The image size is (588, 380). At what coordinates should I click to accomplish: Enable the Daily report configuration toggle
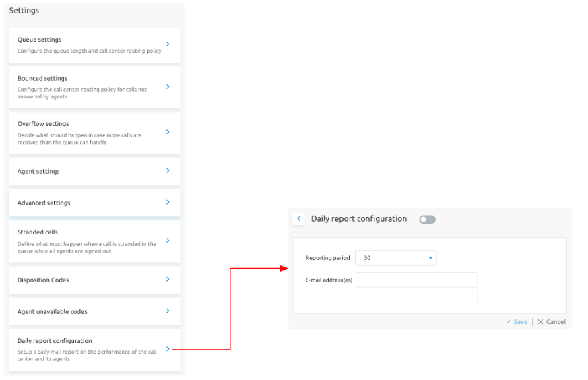(427, 220)
